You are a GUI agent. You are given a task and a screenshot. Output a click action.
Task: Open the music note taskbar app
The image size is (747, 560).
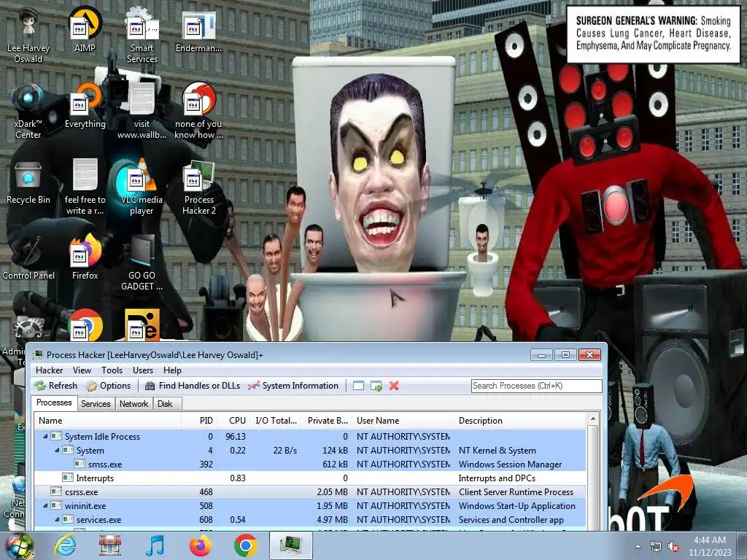click(x=155, y=545)
